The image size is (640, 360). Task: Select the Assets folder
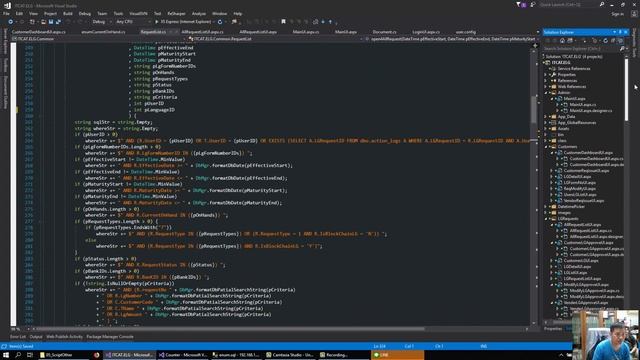click(x=563, y=129)
